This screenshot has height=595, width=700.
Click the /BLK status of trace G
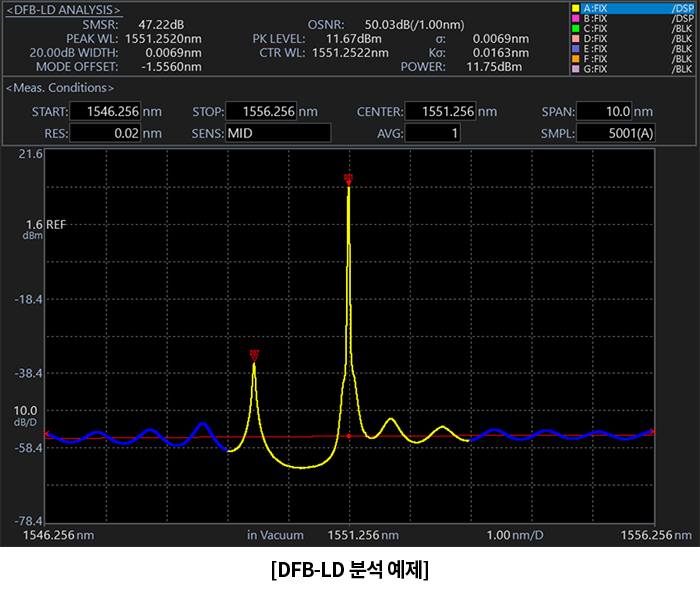[683, 69]
